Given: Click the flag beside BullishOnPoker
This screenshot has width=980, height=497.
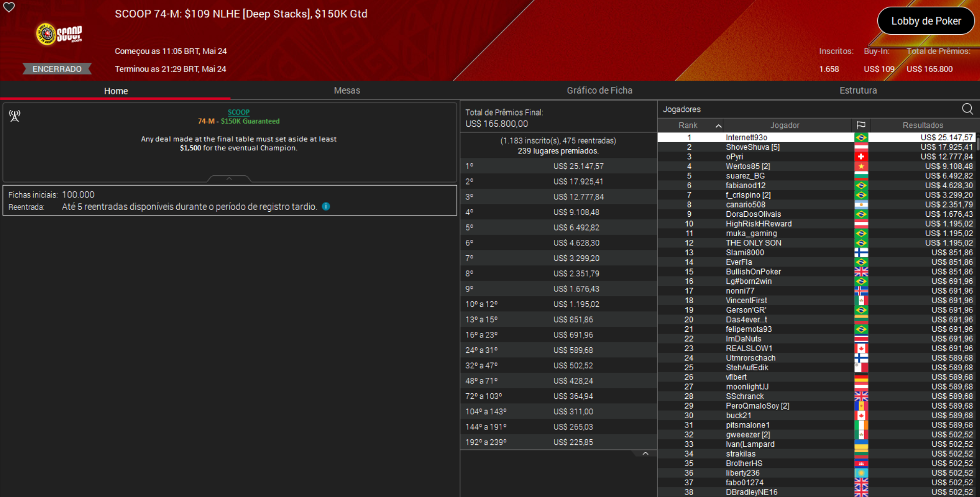Looking at the screenshot, I should click(861, 272).
